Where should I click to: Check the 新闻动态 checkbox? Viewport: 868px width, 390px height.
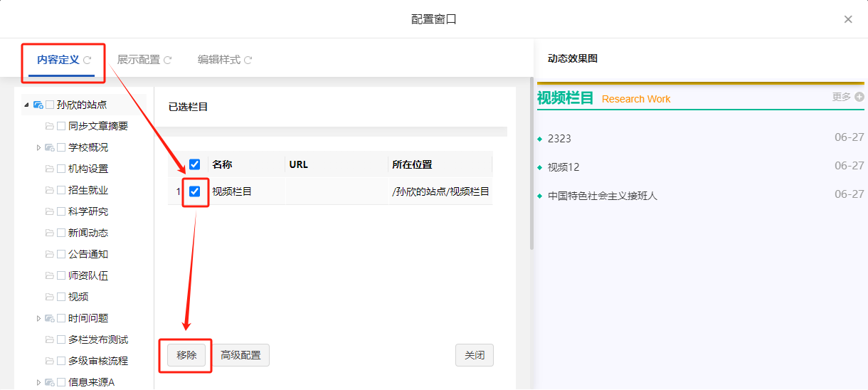(x=61, y=233)
